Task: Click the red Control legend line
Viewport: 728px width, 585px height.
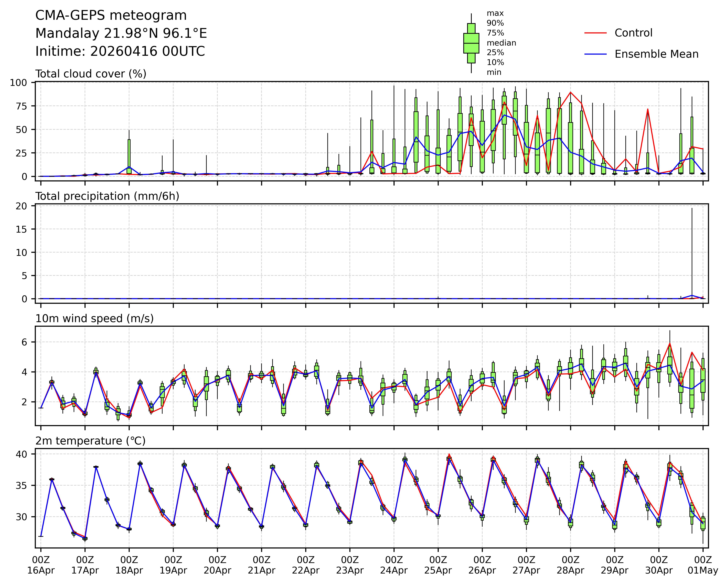Action: coord(595,33)
